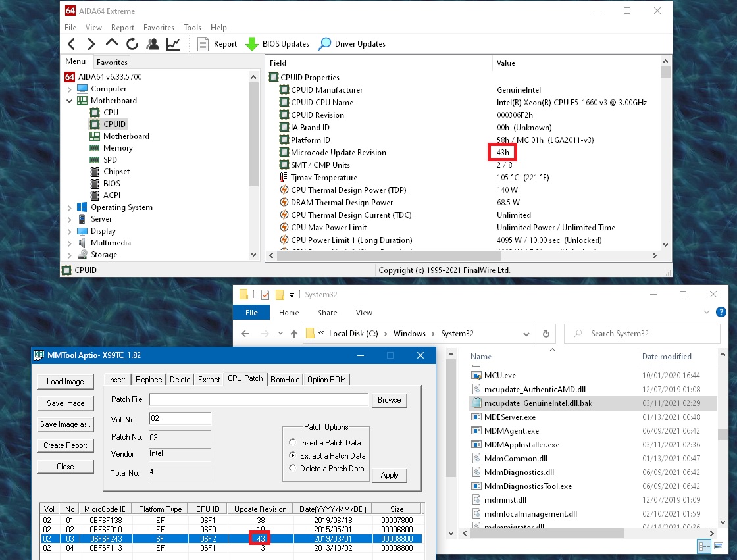This screenshot has width=737, height=560.
Task: Expand the Multimedia tree node
Action: pos(70,243)
